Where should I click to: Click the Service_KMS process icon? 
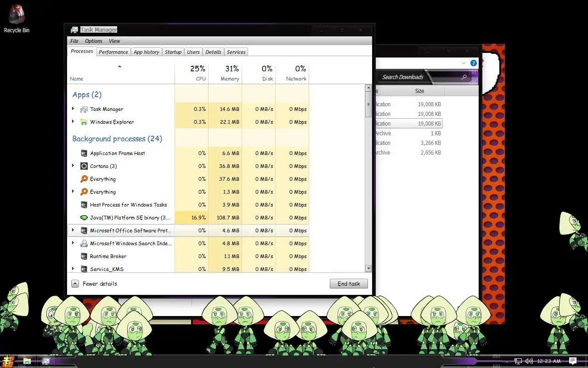[x=84, y=269]
